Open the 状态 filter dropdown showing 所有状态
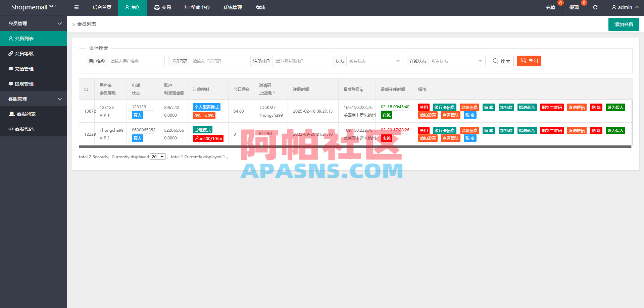This screenshot has height=308, width=644. tap(374, 61)
